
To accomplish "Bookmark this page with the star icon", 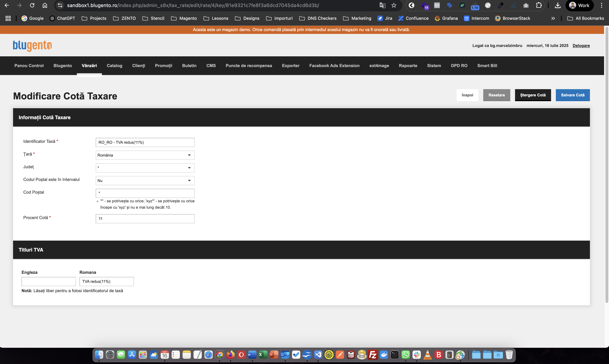I will tap(394, 5).
